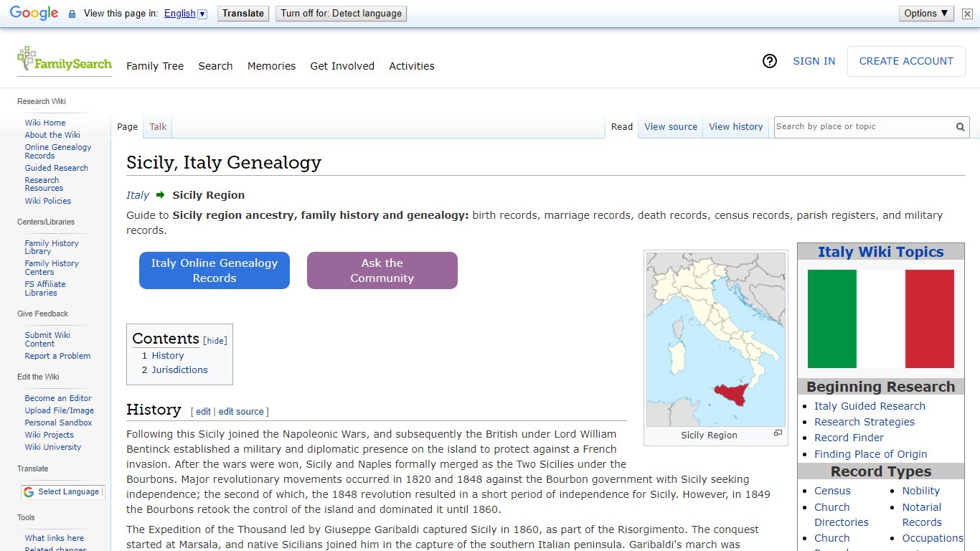
Task: Open Become an Editor link
Action: tap(58, 398)
